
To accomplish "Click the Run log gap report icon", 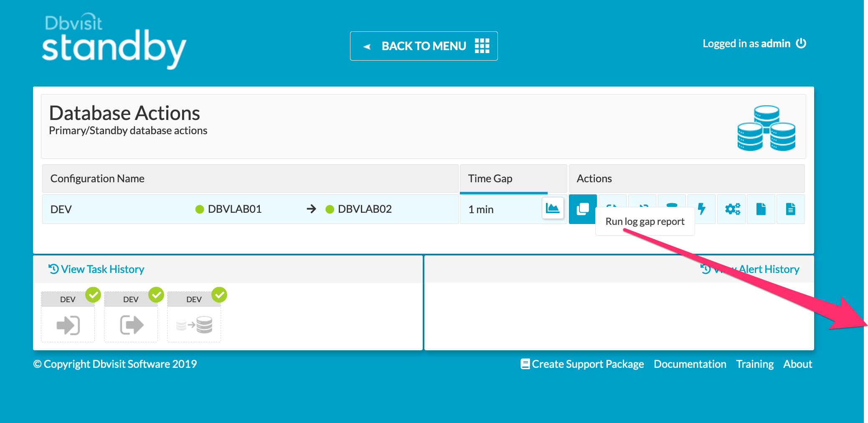I will [583, 209].
